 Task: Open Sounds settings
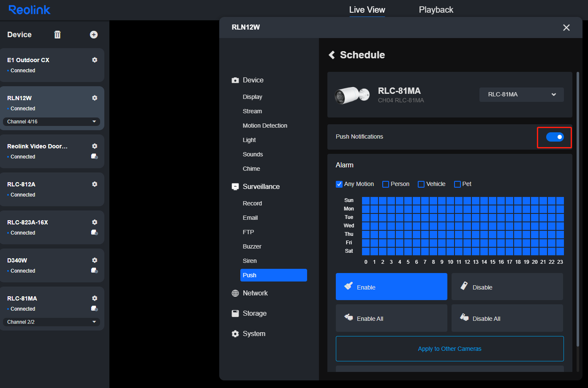pos(253,154)
